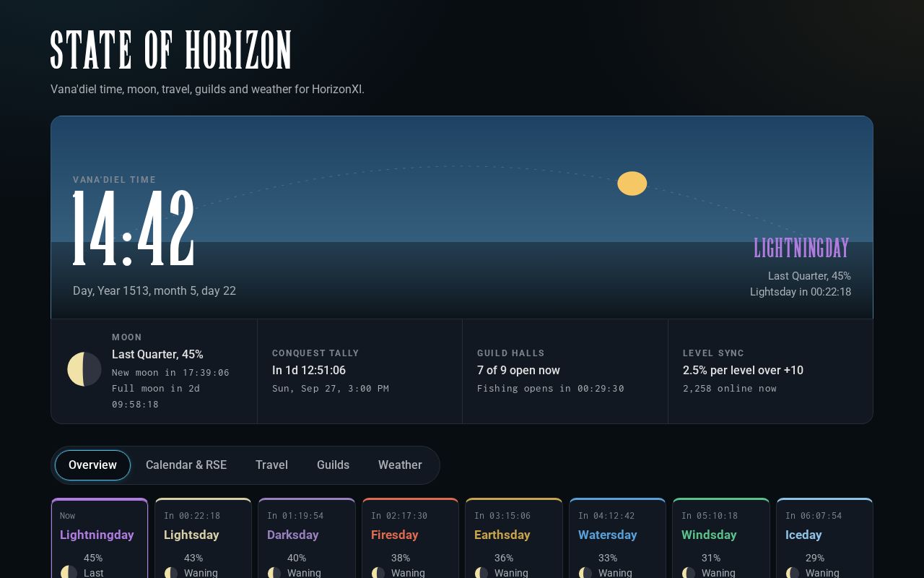The image size is (924, 578).
Task: Click the 14:42 Vana'diel time display
Action: coord(134,228)
